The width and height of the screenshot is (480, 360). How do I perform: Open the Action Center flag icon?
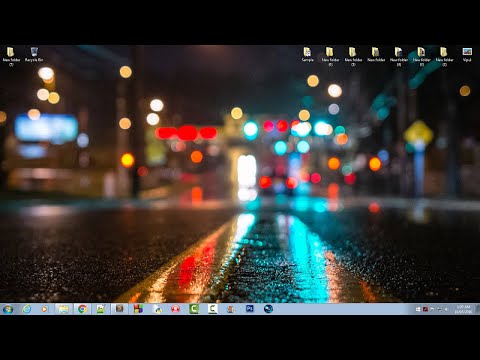click(x=432, y=309)
